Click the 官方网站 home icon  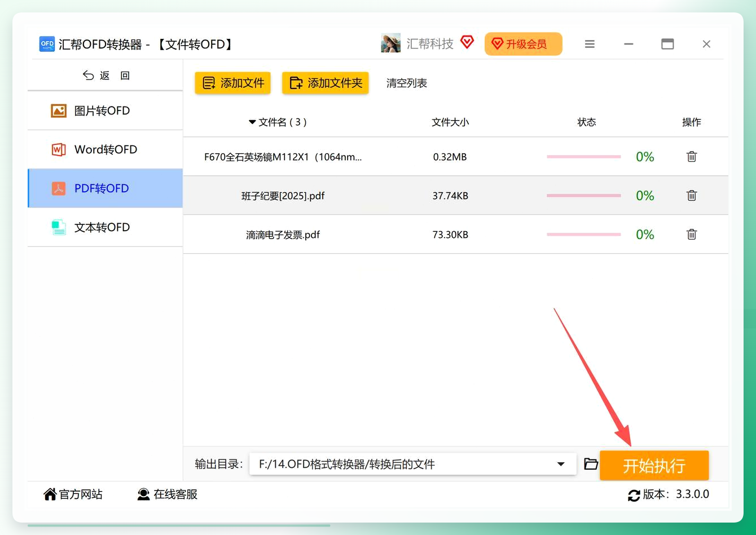click(x=50, y=494)
